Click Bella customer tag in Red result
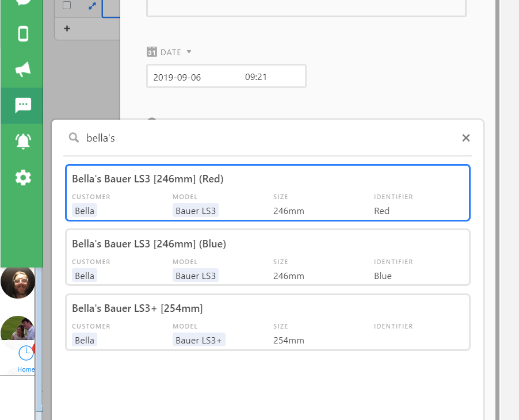519x420 pixels. point(85,211)
